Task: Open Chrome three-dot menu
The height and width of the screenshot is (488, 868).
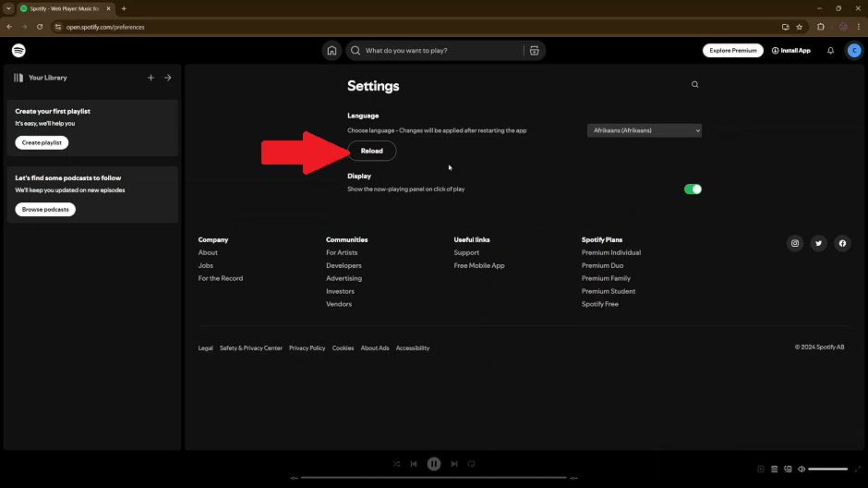Action: click(x=859, y=27)
